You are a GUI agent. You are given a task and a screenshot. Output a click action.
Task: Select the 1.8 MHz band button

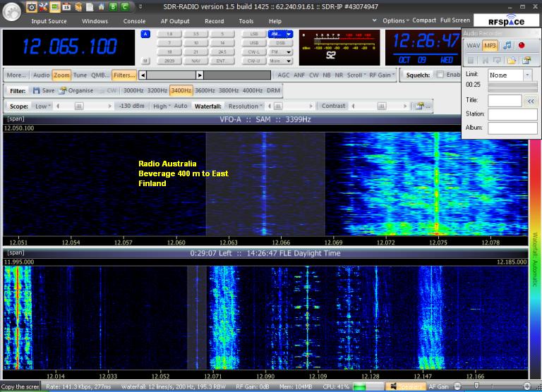[169, 34]
